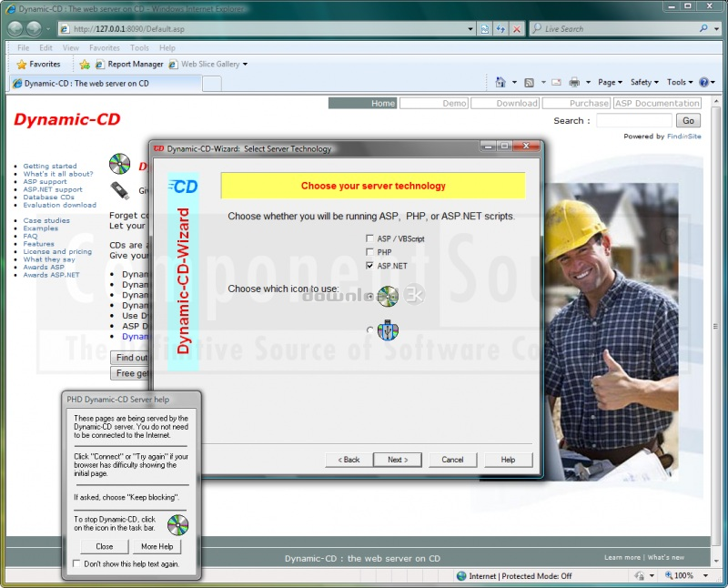The width and height of the screenshot is (728, 588).
Task: Click the search magnifier icon
Action: 702,29
